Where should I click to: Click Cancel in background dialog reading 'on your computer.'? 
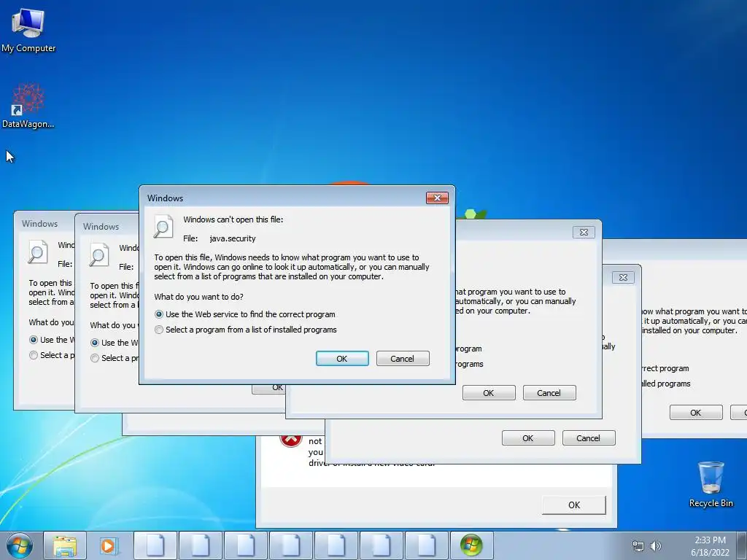pyautogui.click(x=549, y=393)
